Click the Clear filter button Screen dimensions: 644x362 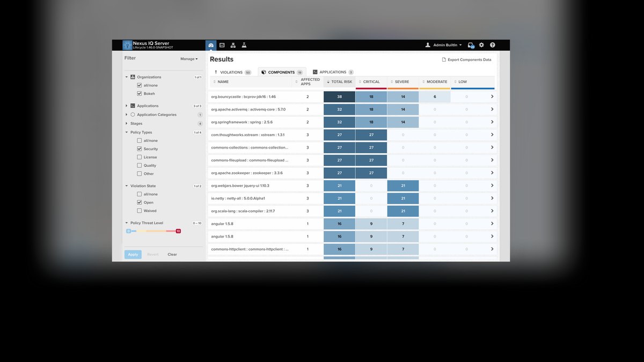[172, 254]
